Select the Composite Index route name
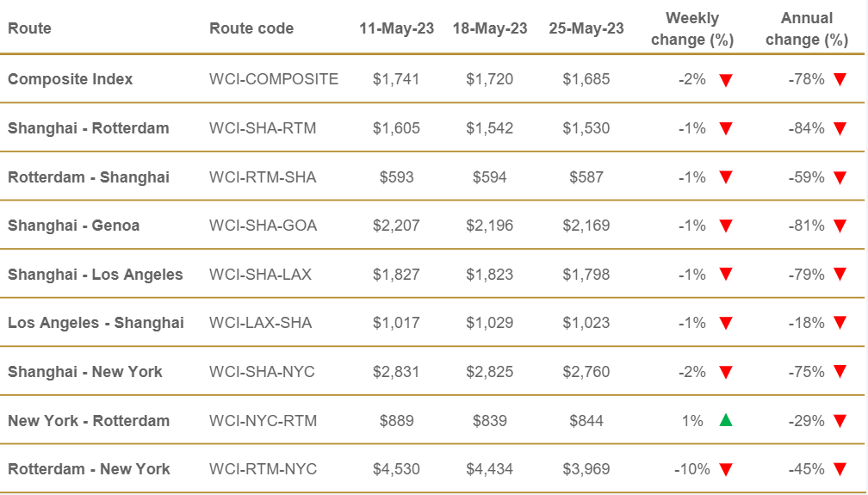 point(71,79)
